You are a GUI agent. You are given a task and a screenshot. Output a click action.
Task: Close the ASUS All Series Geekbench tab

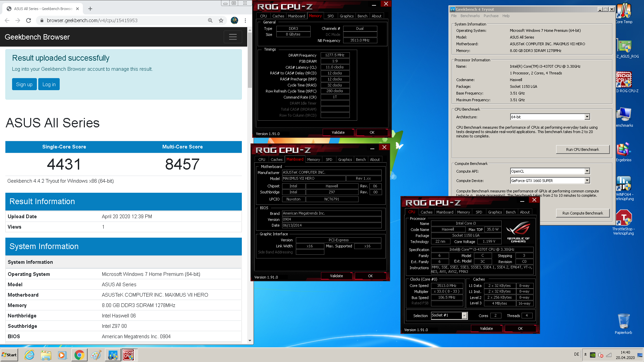[x=77, y=9]
